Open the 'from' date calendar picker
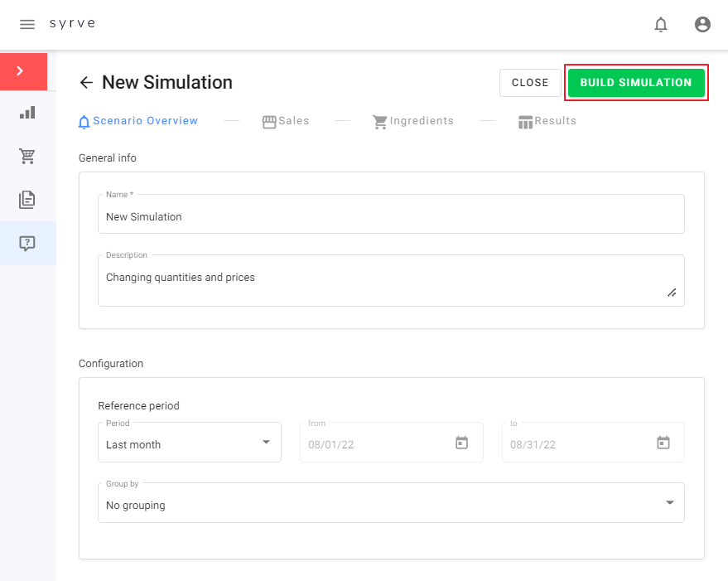 click(461, 443)
